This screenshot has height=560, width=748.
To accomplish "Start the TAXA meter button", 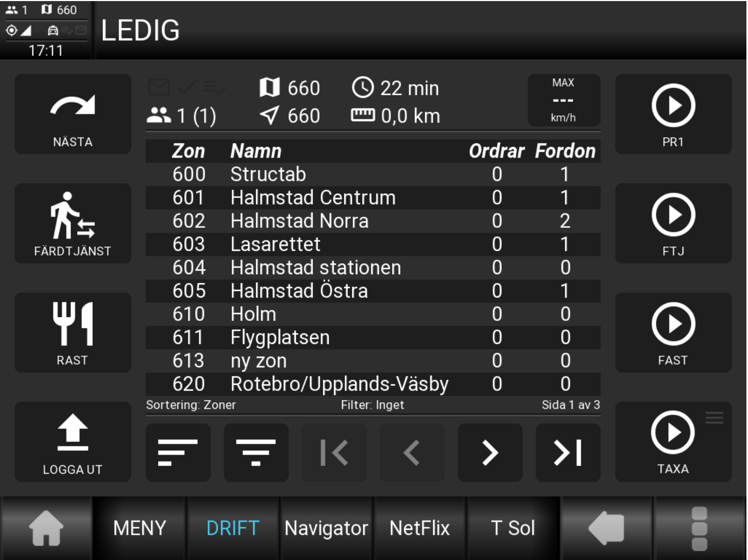I will 673,442.
